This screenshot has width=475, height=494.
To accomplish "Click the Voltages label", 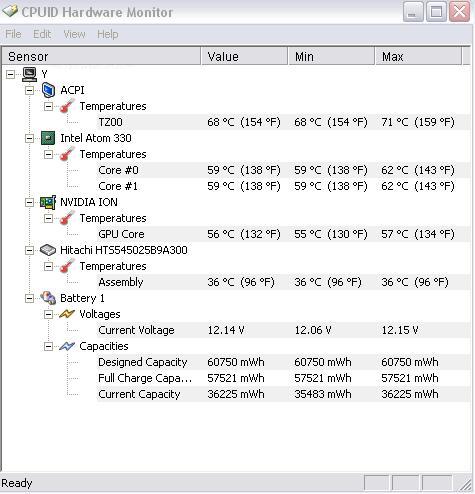I will tap(100, 314).
